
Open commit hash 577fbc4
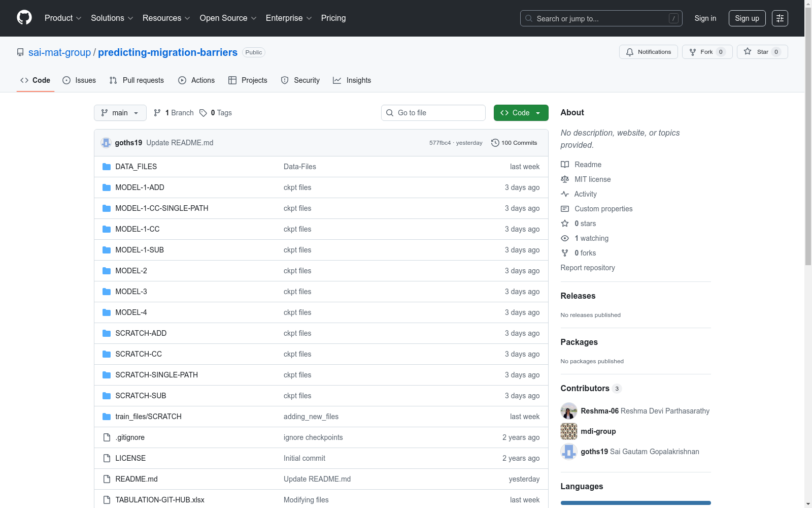click(x=440, y=143)
